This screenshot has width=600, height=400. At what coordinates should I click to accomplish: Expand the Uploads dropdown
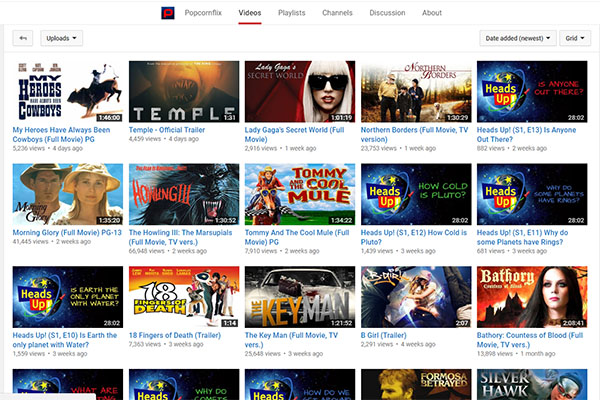click(x=62, y=38)
